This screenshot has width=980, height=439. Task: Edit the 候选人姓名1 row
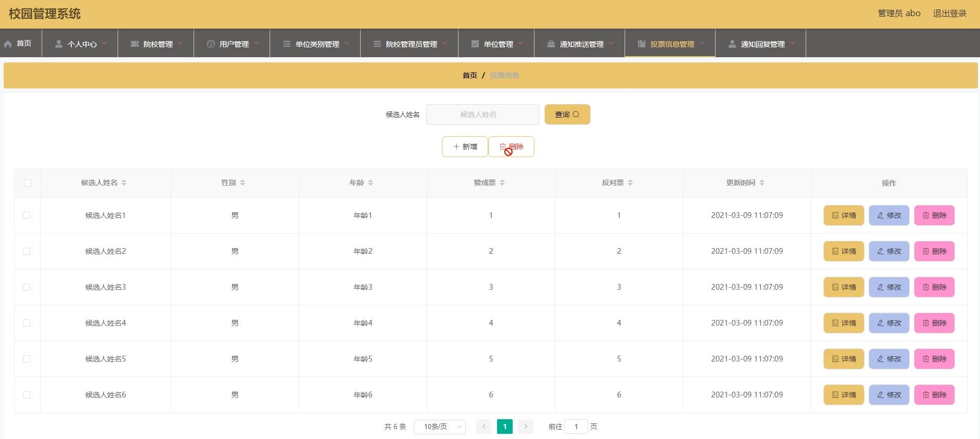pyautogui.click(x=889, y=215)
